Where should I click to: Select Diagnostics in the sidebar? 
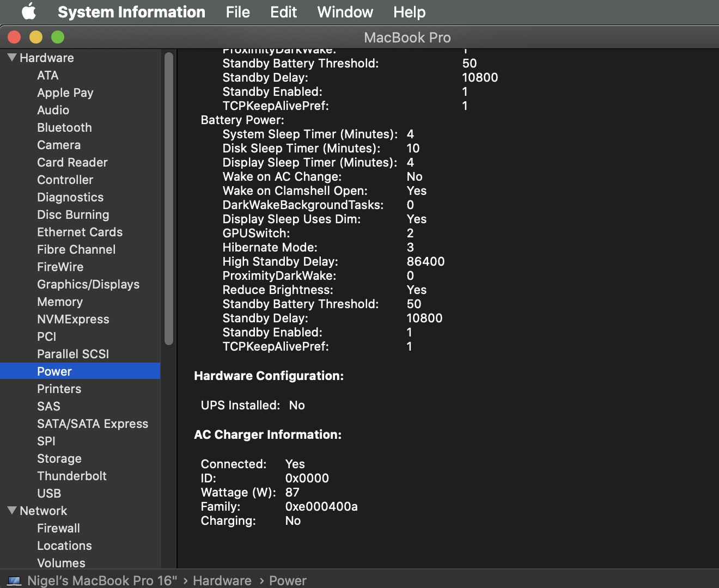[x=70, y=197]
